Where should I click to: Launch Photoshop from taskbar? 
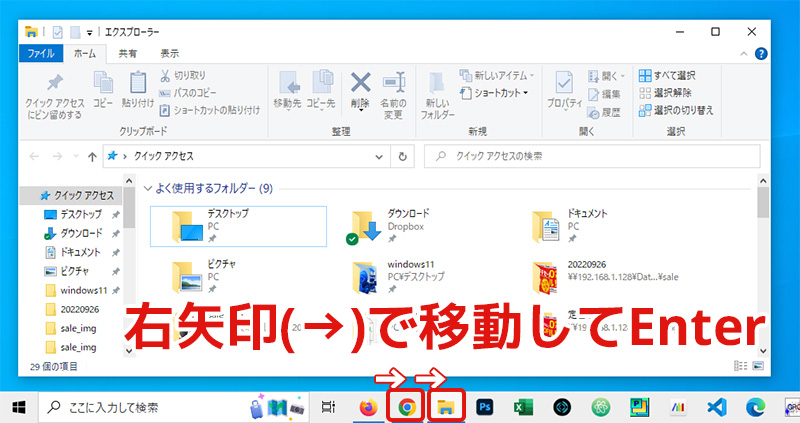[485, 407]
